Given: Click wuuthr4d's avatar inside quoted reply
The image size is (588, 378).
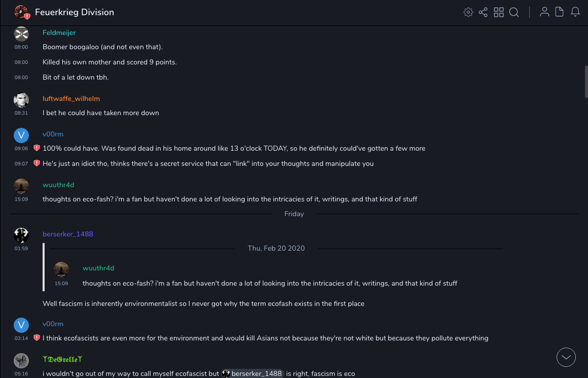Looking at the screenshot, I should [x=61, y=269].
